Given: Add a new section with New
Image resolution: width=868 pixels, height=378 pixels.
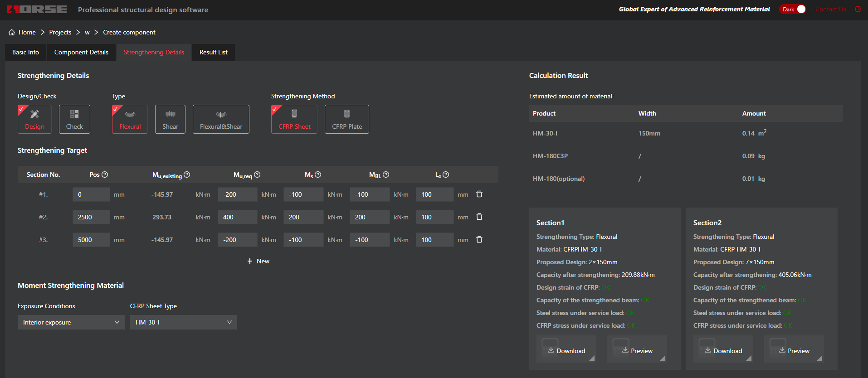Looking at the screenshot, I should [258, 261].
